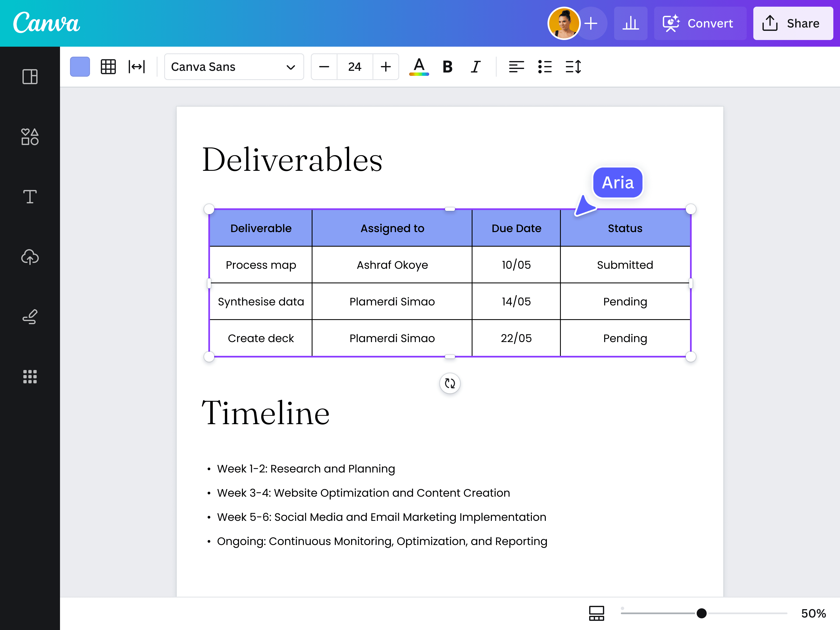The height and width of the screenshot is (630, 840).
Task: Open the Elements panel
Action: 30,137
